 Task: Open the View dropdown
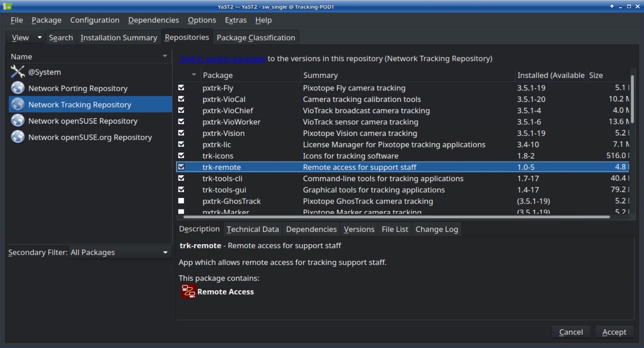(25, 37)
